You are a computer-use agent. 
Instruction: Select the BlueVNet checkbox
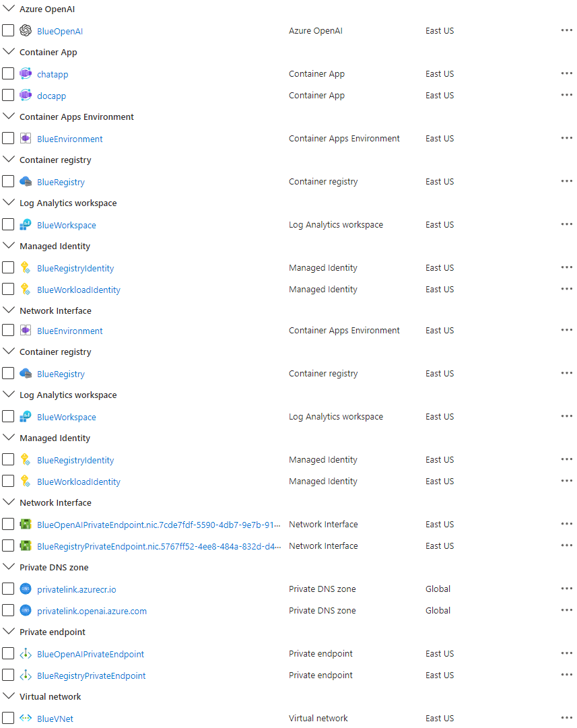coord(8,718)
